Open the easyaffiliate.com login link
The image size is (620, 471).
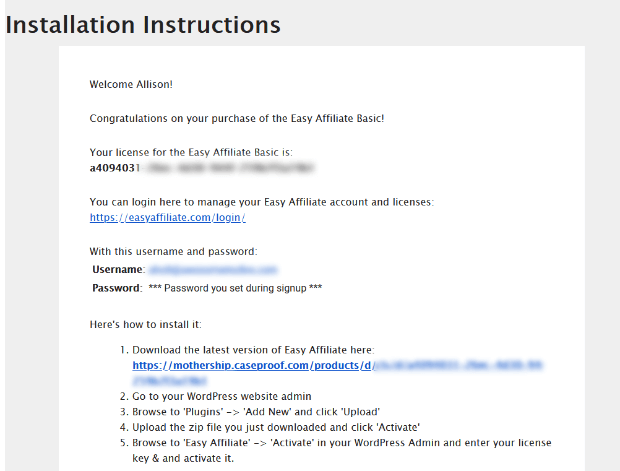tap(167, 218)
